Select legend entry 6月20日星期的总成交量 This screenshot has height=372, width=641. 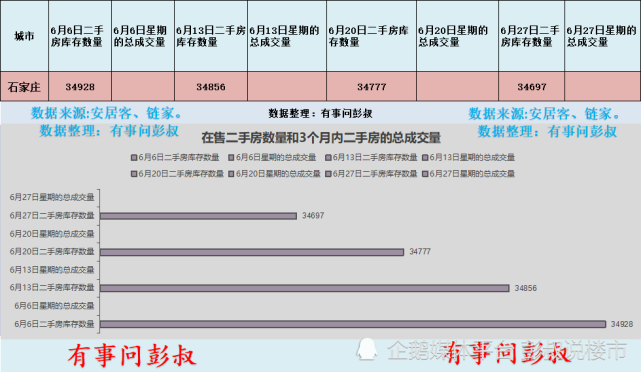pos(274,174)
